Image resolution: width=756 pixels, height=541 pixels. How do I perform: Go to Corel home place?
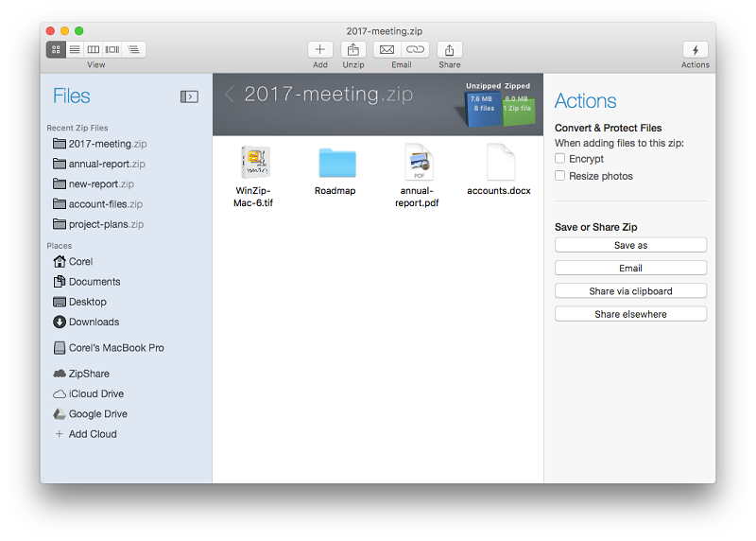pos(73,262)
